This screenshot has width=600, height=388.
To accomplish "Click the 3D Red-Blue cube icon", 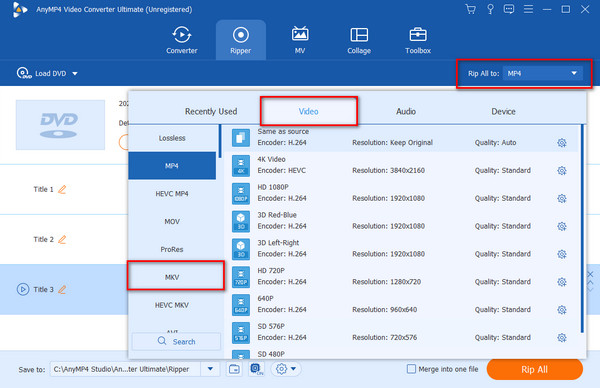I will (x=241, y=222).
